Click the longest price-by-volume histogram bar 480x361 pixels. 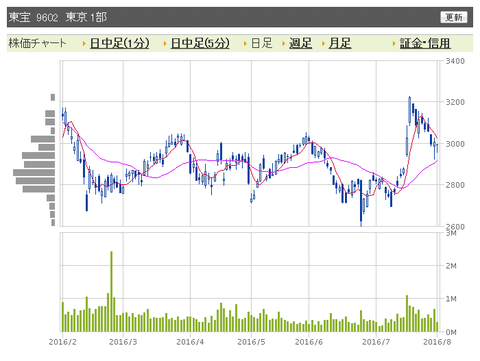coord(34,172)
